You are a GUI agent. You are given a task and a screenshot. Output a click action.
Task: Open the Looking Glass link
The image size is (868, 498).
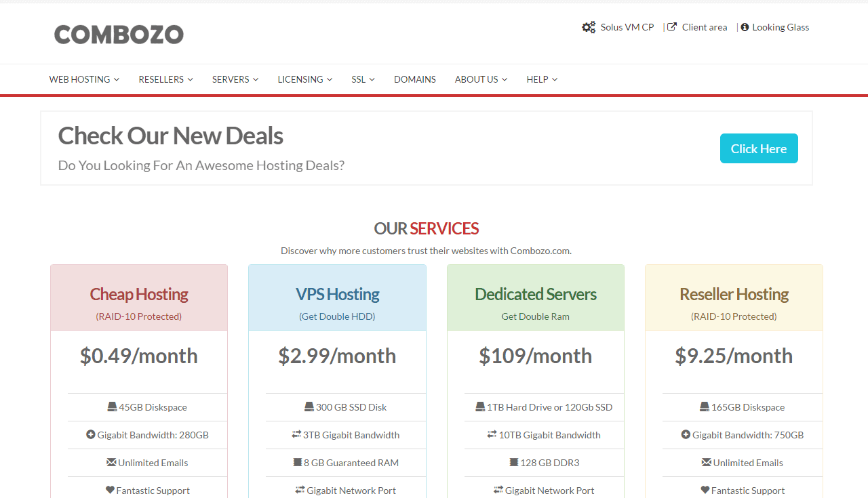(781, 27)
